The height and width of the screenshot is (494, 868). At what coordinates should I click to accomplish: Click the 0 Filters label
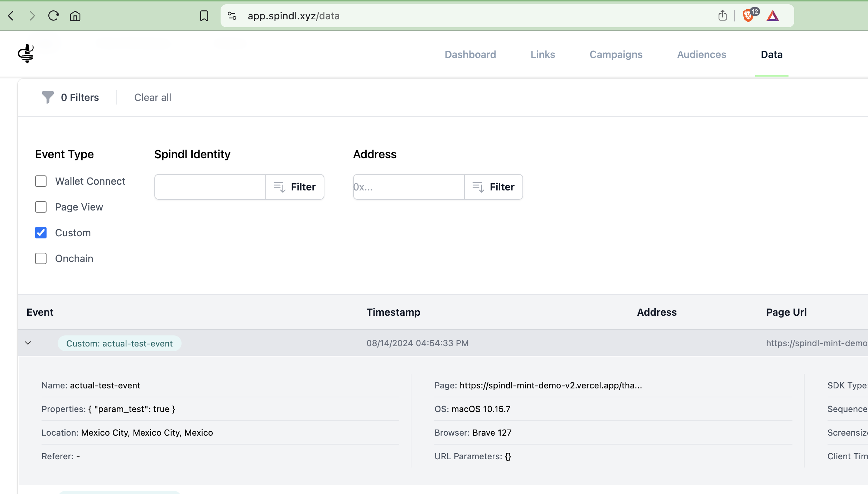(80, 97)
